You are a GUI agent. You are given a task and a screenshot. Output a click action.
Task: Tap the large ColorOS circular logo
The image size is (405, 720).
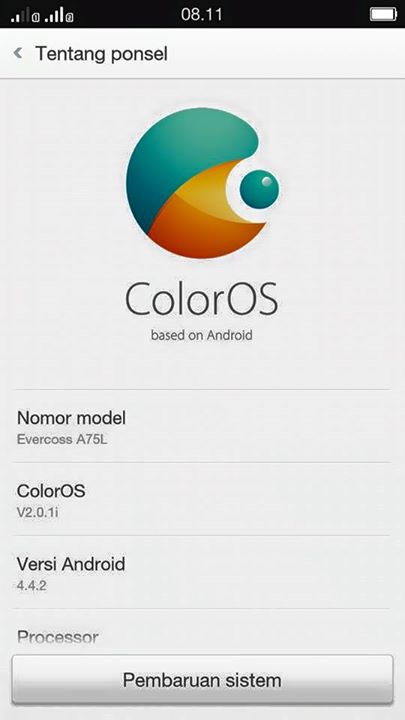[x=202, y=183]
